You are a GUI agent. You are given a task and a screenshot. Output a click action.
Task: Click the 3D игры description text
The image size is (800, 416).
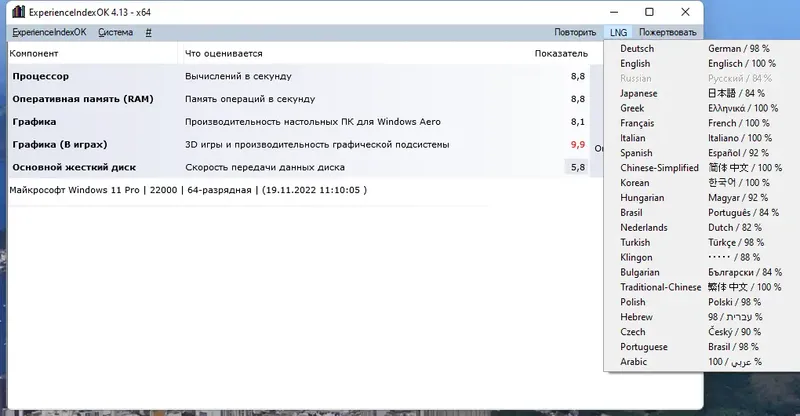pyautogui.click(x=317, y=144)
